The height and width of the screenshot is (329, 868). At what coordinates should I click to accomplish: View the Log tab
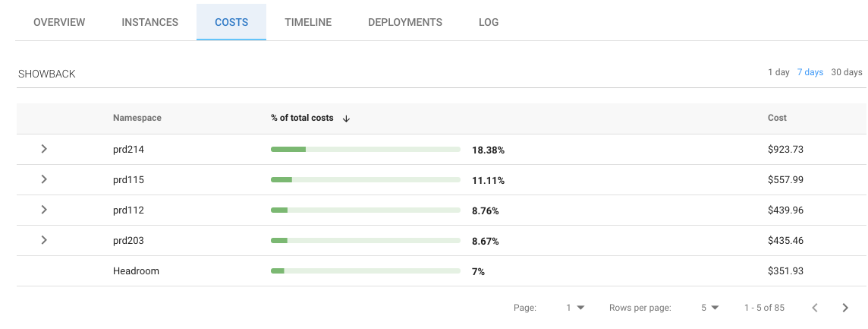(x=489, y=22)
